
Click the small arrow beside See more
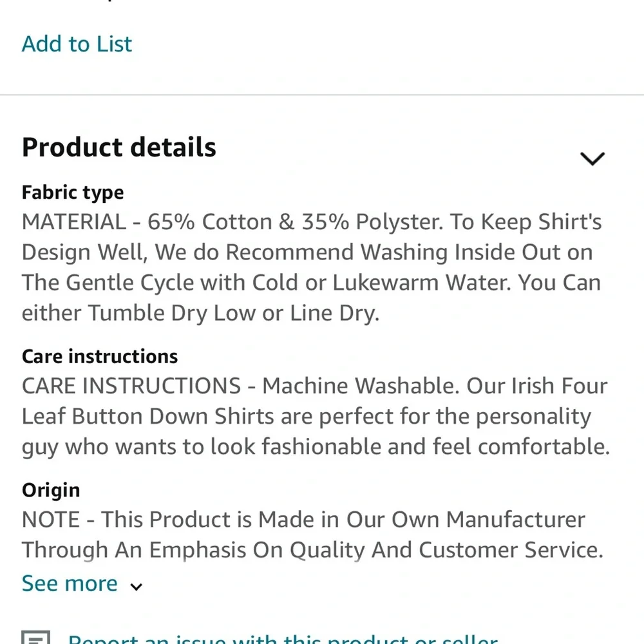136,586
